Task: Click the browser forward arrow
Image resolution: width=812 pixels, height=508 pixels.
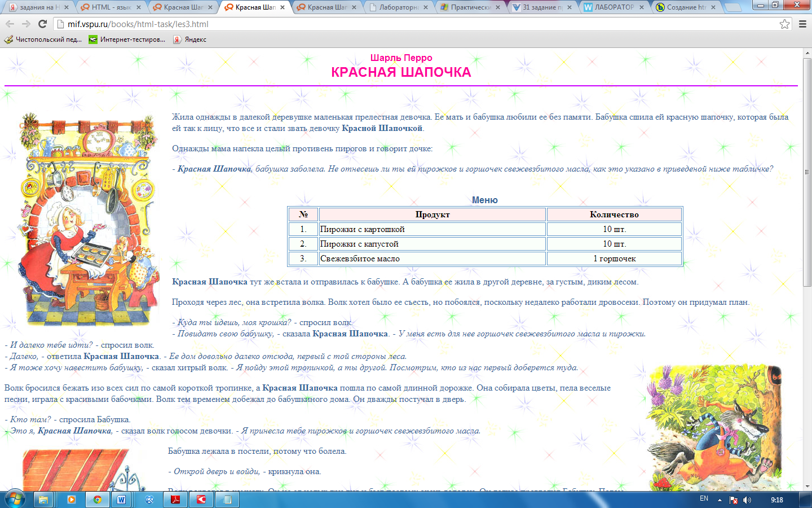Action: point(26,24)
